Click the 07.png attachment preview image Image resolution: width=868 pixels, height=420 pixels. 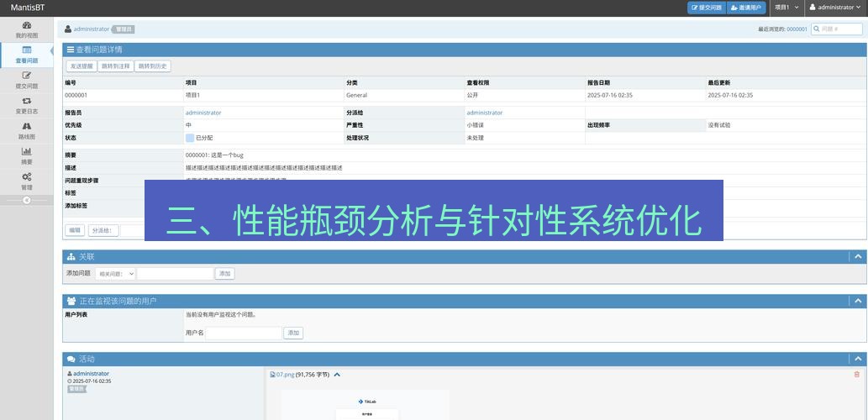(x=366, y=405)
